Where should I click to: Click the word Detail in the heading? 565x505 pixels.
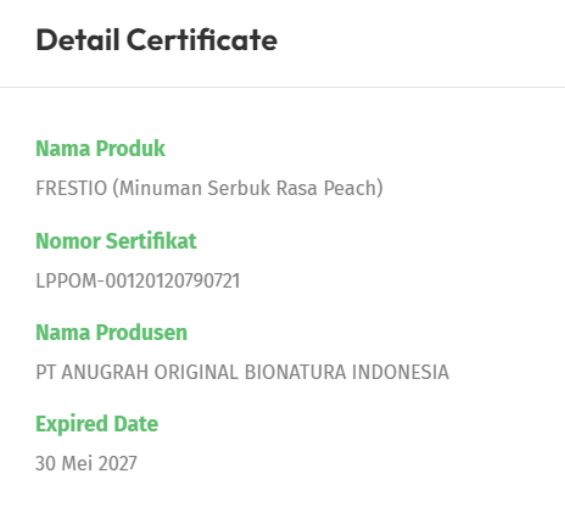77,39
